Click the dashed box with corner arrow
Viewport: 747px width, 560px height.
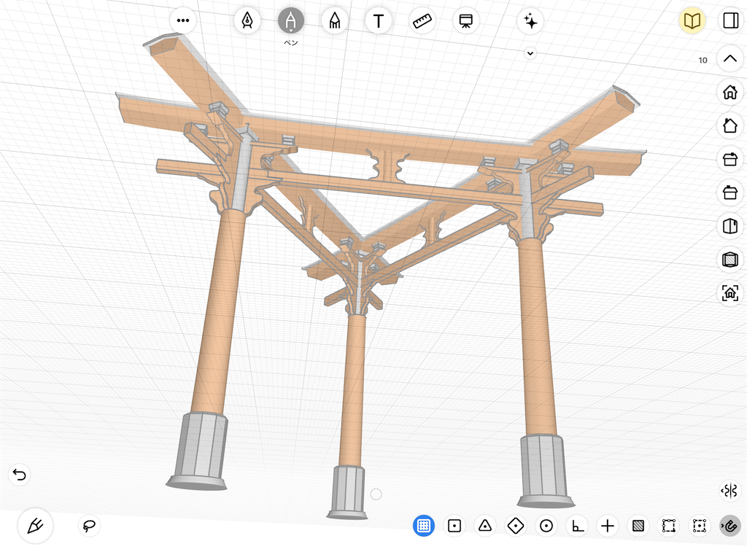(669, 526)
